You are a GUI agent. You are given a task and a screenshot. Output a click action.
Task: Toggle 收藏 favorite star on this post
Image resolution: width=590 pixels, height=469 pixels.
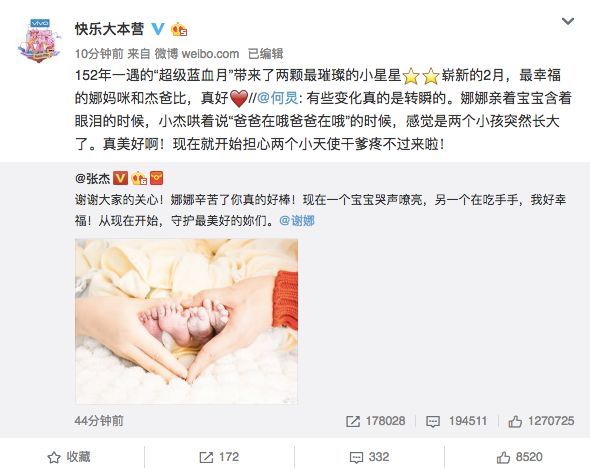click(x=69, y=457)
